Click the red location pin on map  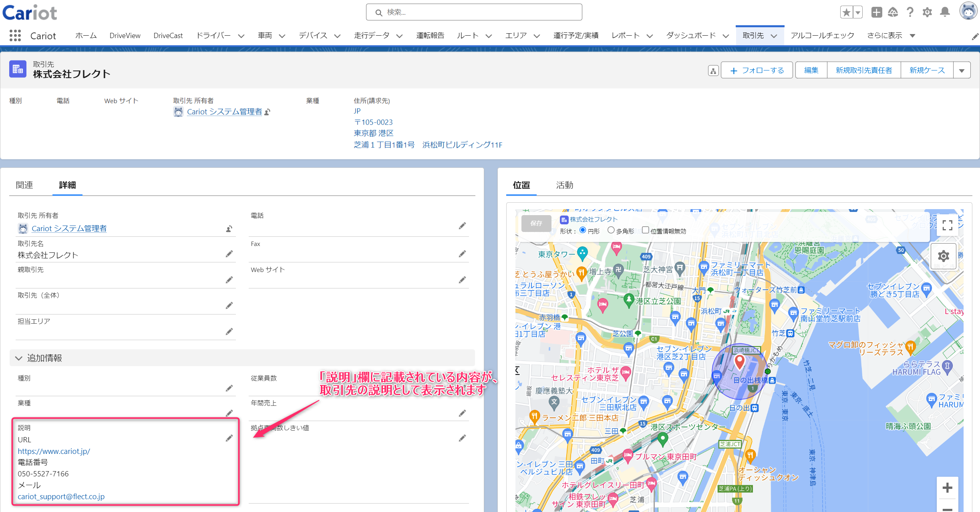coord(739,362)
